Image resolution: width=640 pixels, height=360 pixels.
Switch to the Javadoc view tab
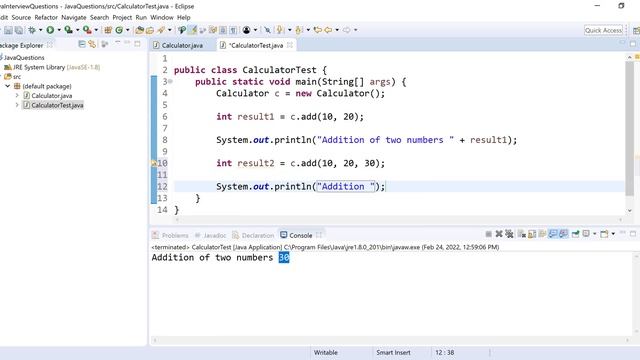click(x=211, y=236)
